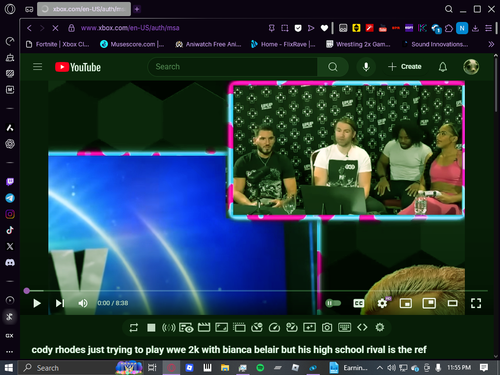
Task: Open the keyboard shortcuts enhancer icon
Action: pos(344,327)
